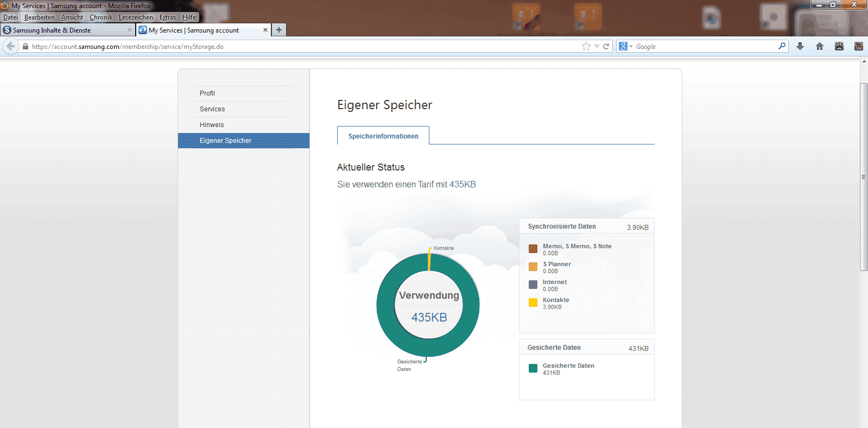Select the My Services Samsung account tab
868x428 pixels.
204,30
